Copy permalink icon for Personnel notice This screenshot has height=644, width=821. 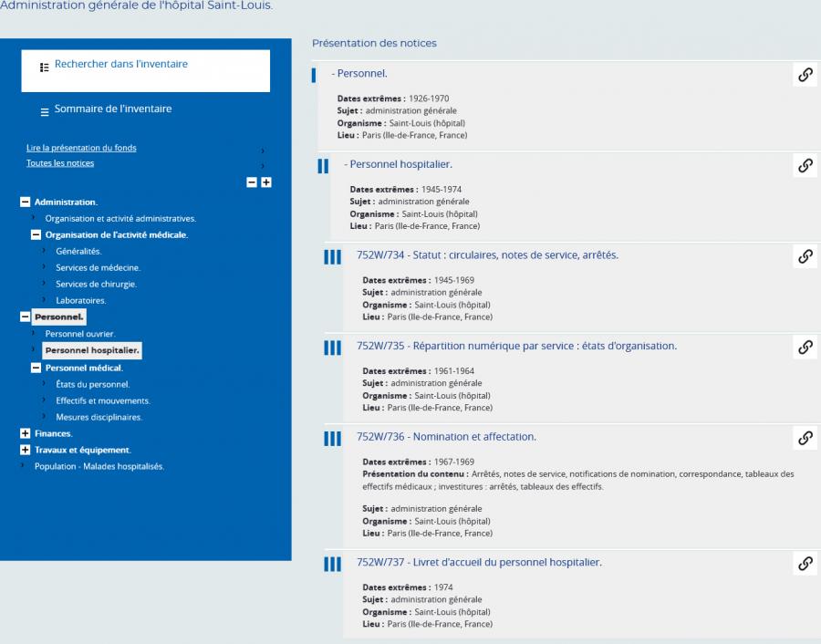click(805, 75)
